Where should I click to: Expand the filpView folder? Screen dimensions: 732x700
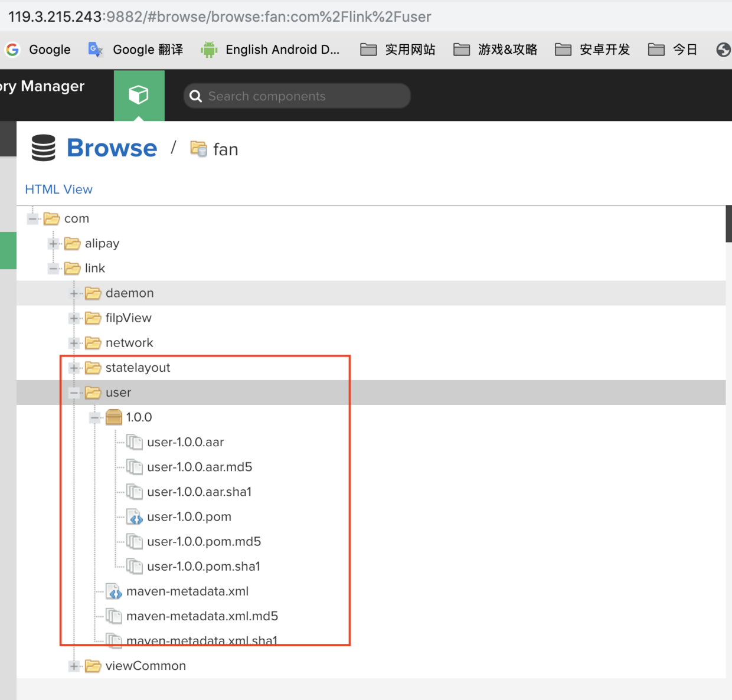(x=74, y=318)
